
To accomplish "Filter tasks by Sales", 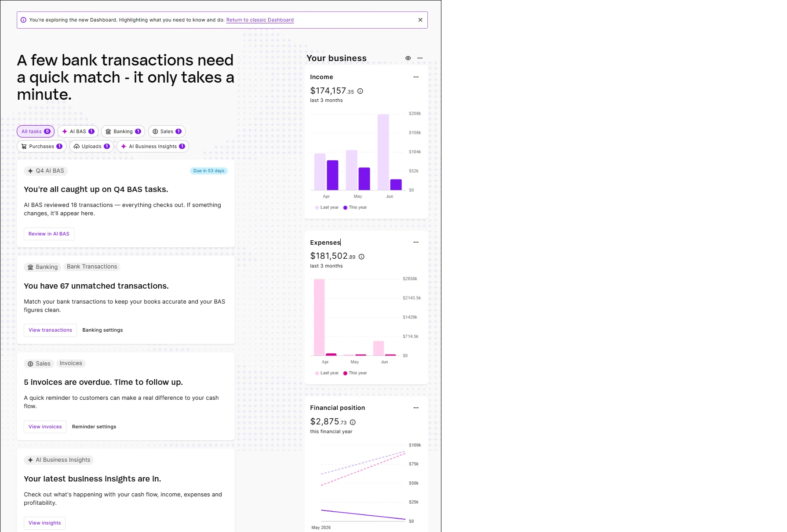I will pos(167,131).
